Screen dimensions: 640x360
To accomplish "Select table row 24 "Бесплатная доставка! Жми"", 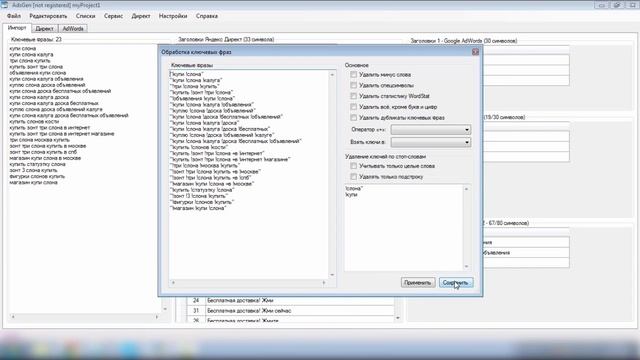I will [x=291, y=300].
